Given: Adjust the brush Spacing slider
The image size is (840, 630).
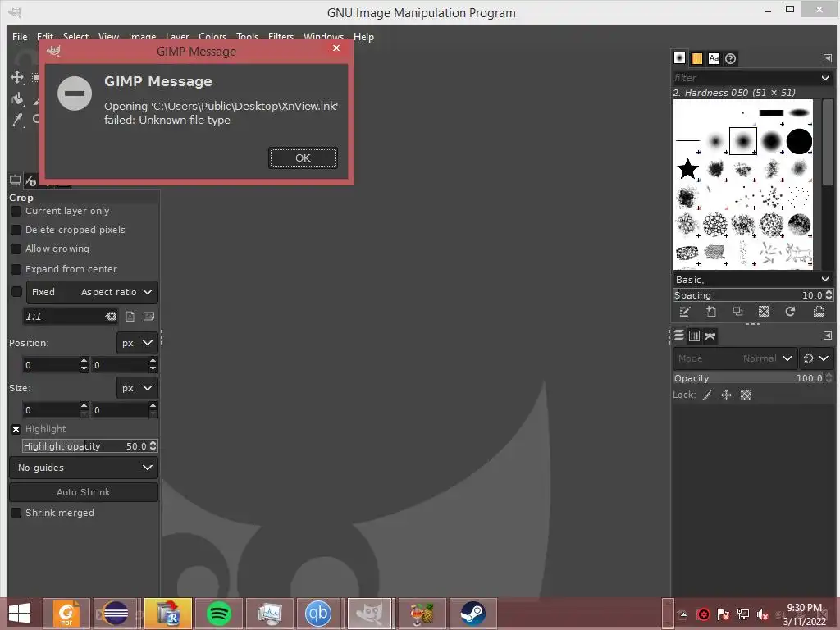Looking at the screenshot, I should (753, 295).
